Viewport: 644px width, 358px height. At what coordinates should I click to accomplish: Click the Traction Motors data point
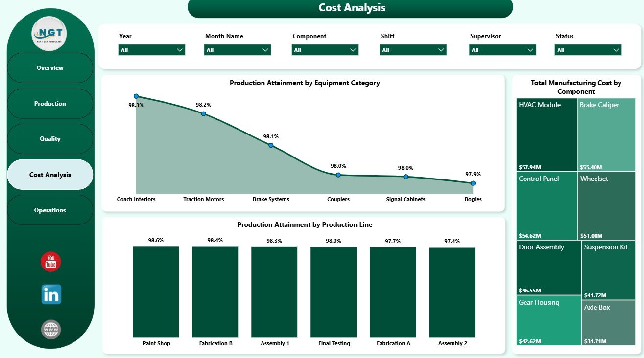point(204,113)
